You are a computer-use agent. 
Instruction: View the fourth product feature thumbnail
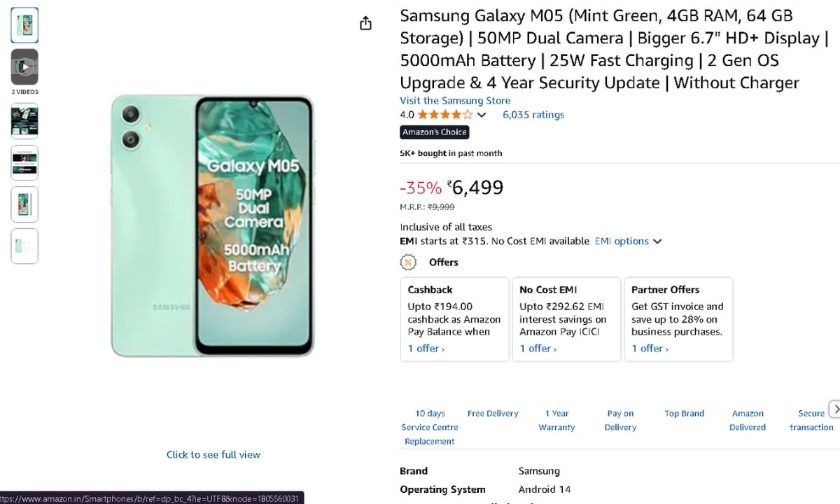pyautogui.click(x=24, y=162)
